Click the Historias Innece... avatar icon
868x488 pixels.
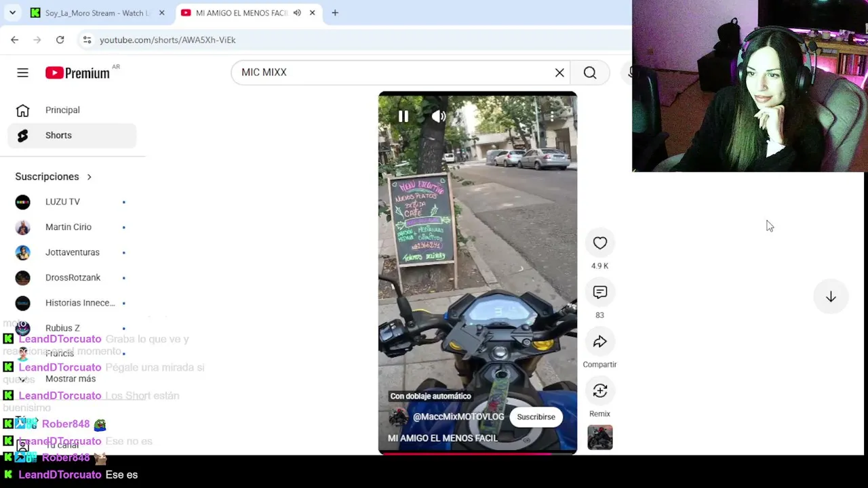[x=23, y=303]
